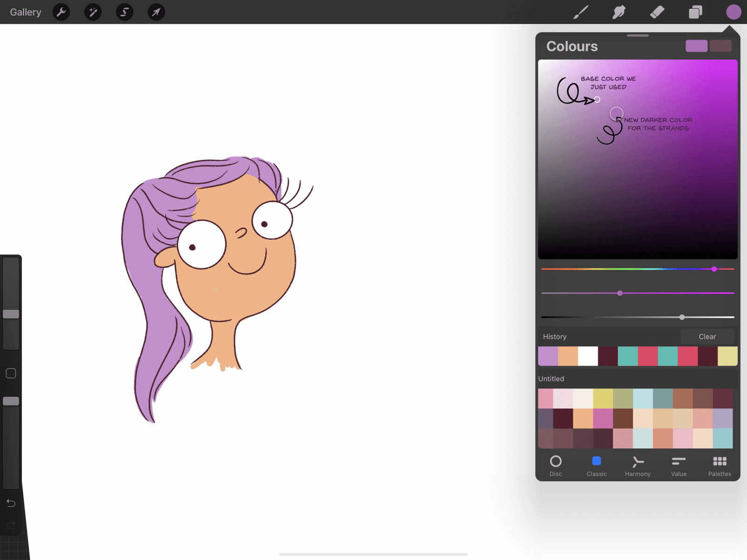Select the Smudge tool

619,12
